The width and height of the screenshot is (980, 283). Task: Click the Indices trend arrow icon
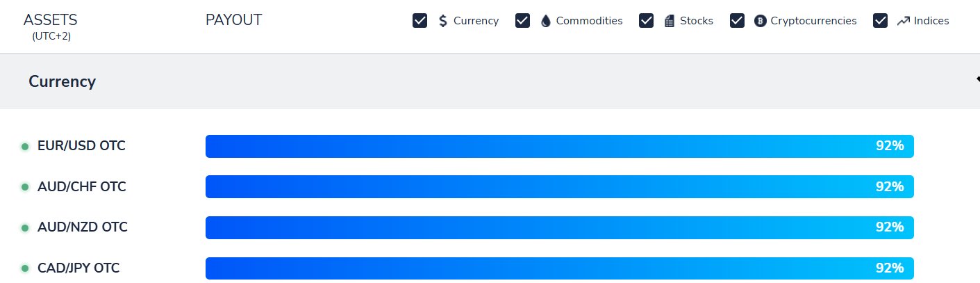[903, 21]
